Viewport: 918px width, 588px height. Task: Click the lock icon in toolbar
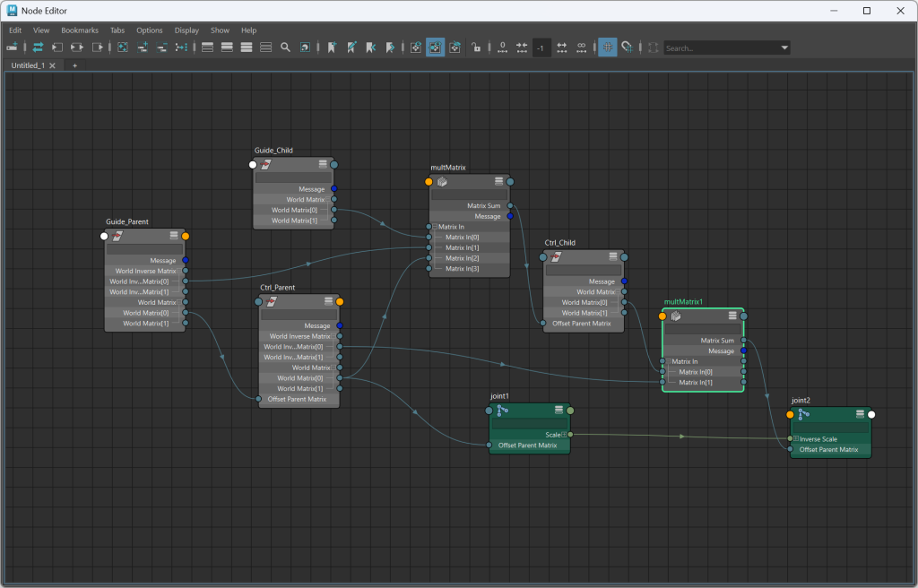click(x=477, y=48)
